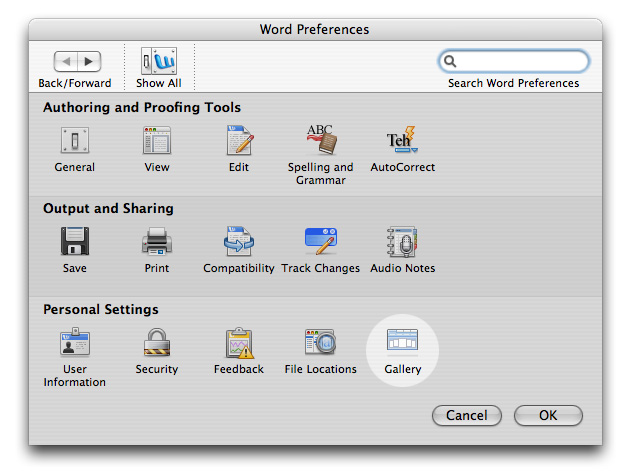Open the Audio Notes preferences icon

tap(402, 241)
